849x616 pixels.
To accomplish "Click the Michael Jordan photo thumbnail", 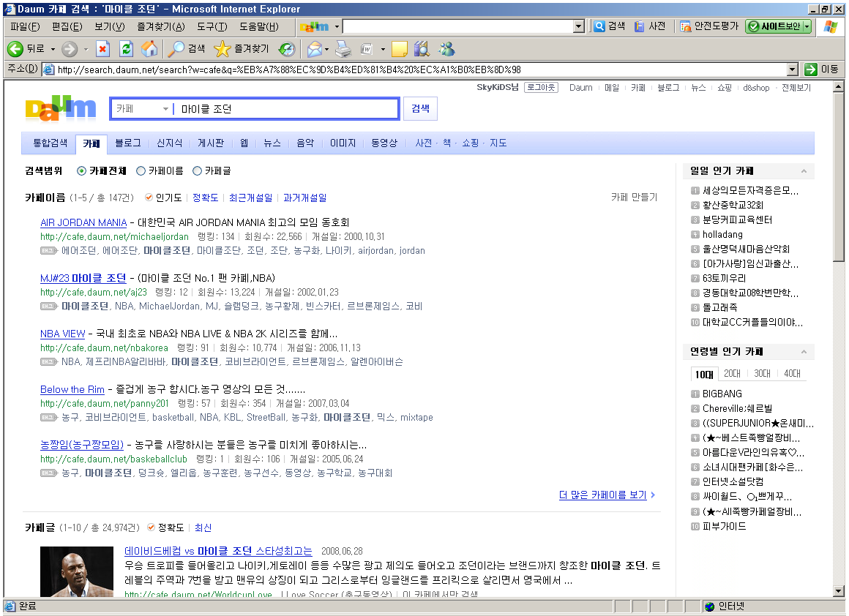I will coord(77,571).
